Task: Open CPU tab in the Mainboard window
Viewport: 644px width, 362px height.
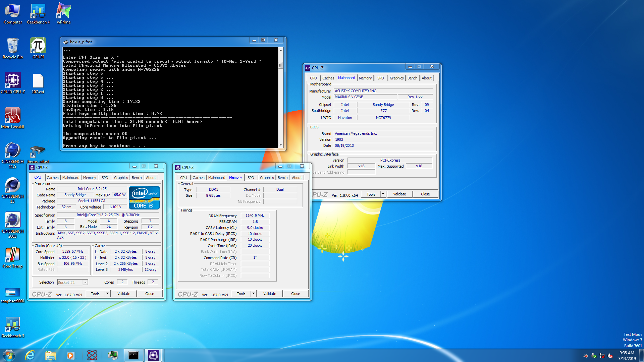Action: coord(313,78)
